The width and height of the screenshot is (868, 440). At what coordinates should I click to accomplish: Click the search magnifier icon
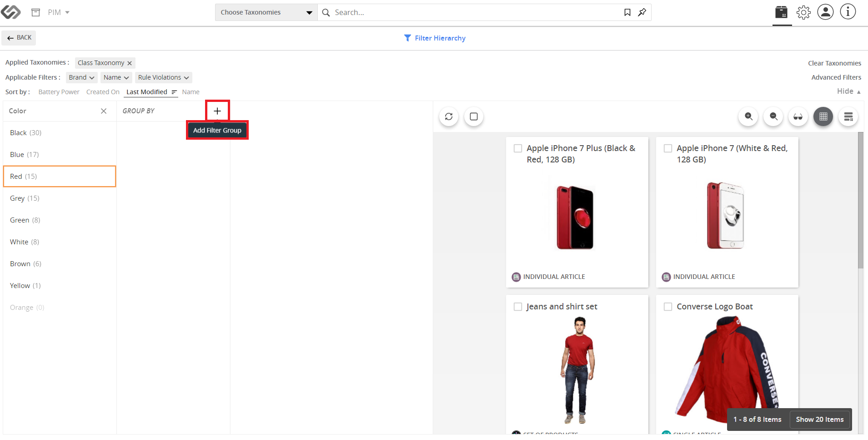326,12
